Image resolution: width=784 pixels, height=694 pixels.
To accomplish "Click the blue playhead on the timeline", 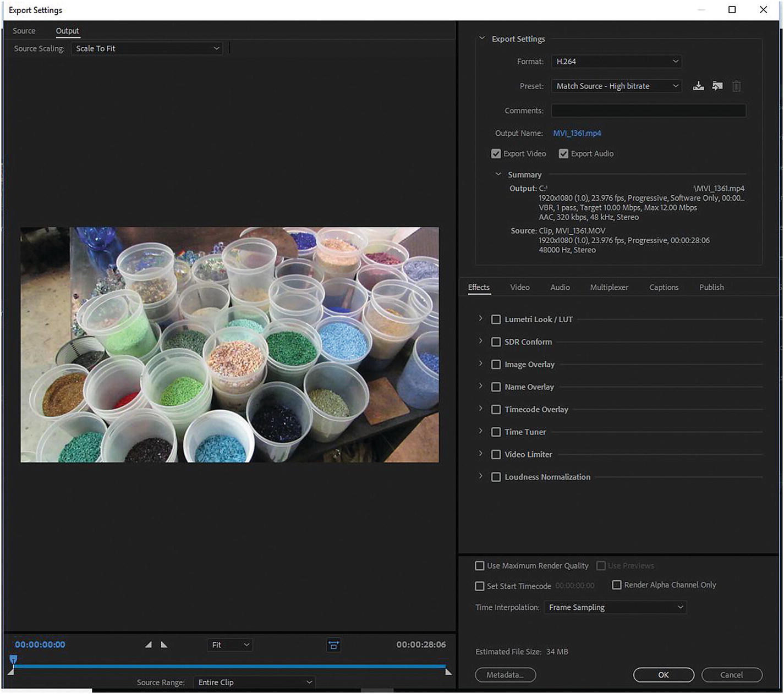I will [x=13, y=659].
